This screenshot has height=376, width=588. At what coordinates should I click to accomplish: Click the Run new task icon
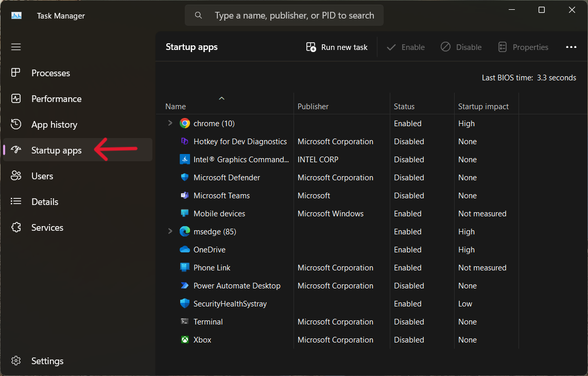(311, 47)
